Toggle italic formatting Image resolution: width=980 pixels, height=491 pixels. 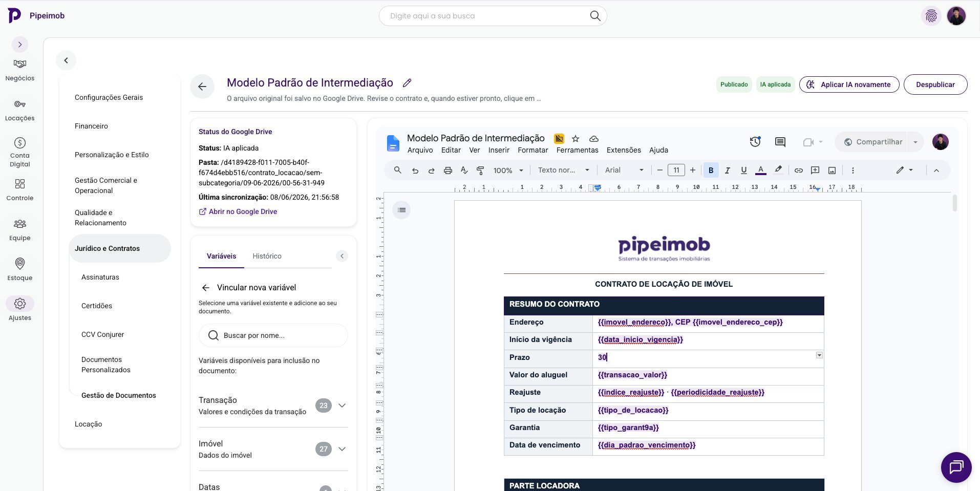[727, 170]
